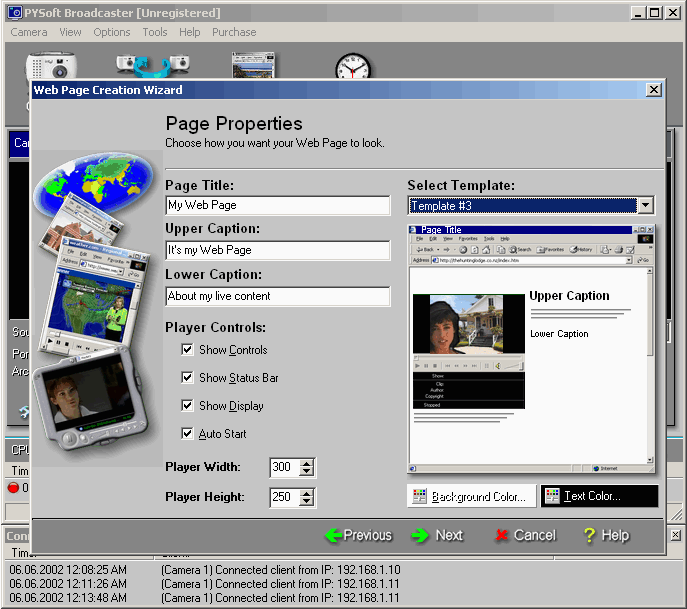Decrease Player Height with down arrow
Image resolution: width=687 pixels, height=609 pixels.
(x=307, y=502)
